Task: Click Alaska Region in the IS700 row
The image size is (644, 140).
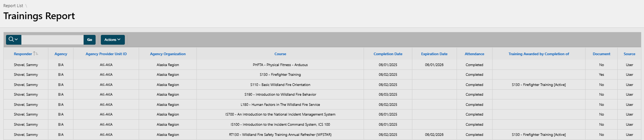Action: tap(168, 114)
